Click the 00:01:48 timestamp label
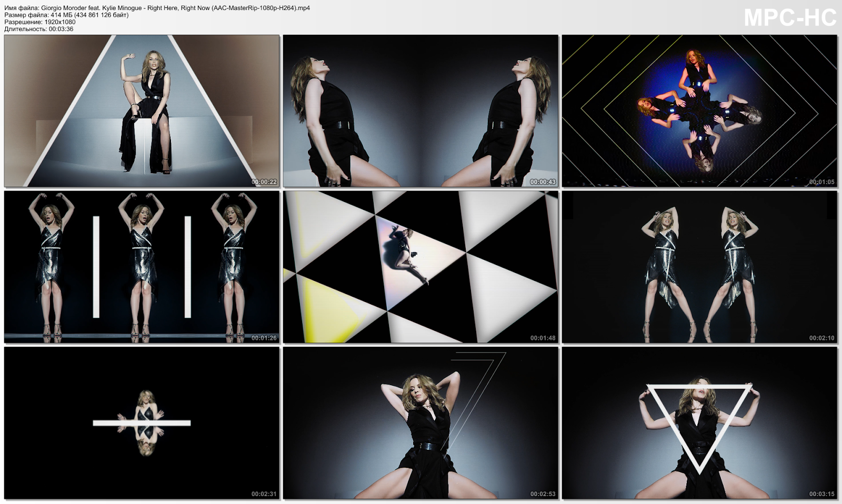 coord(543,338)
